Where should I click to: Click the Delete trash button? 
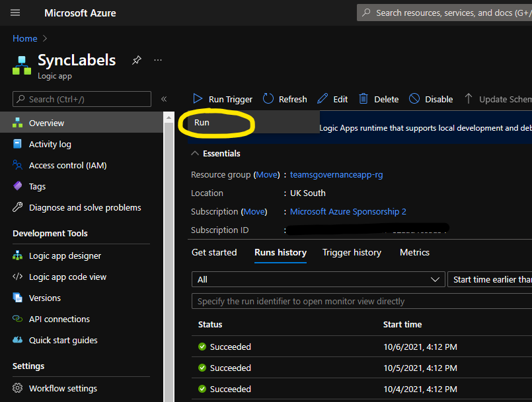click(x=379, y=99)
